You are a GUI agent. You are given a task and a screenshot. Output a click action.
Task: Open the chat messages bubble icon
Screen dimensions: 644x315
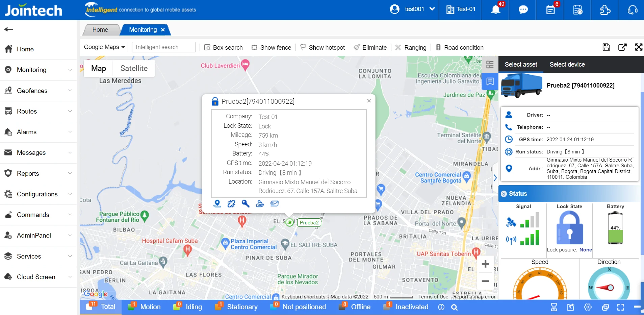(x=523, y=9)
